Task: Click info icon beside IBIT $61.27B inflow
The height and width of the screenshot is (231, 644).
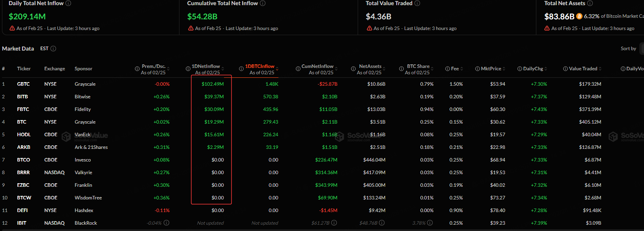Action: pyautogui.click(x=334, y=223)
